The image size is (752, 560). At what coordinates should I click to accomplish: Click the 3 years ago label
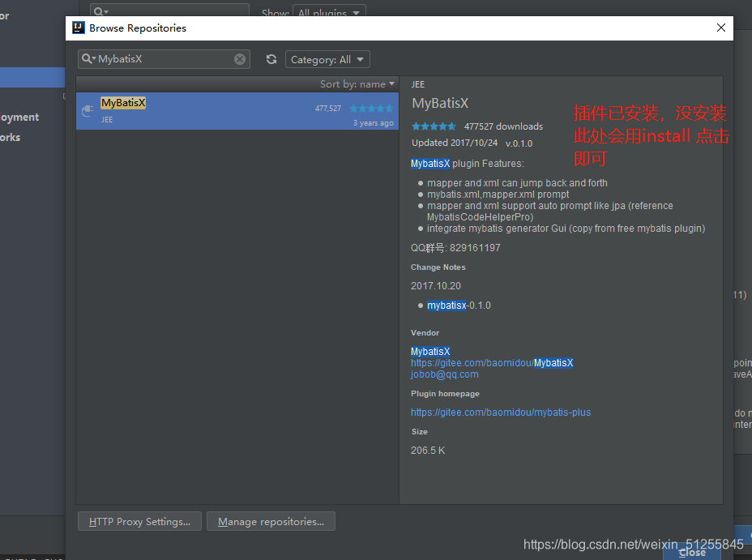click(x=374, y=122)
